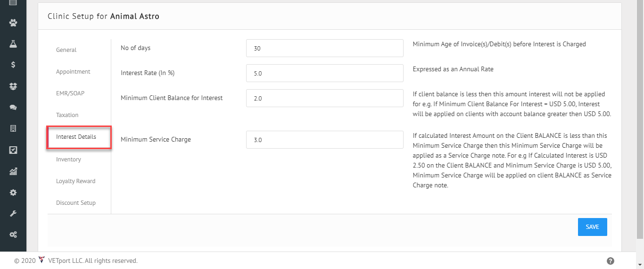Viewport: 644px width, 269px height.
Task: Click the paw print sidebar icon
Action: point(13,22)
